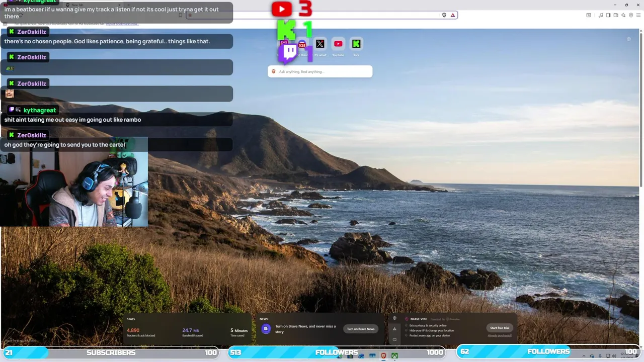Click the 5 Minutes Time saved stat

point(239,332)
